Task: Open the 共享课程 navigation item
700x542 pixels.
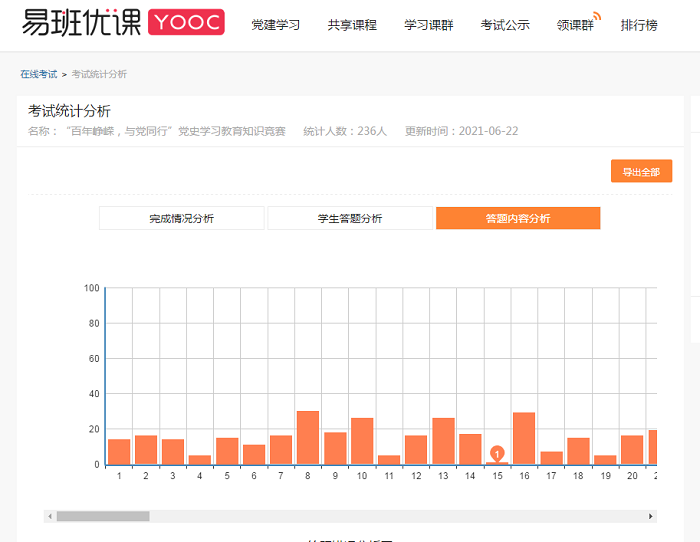Action: pyautogui.click(x=352, y=25)
